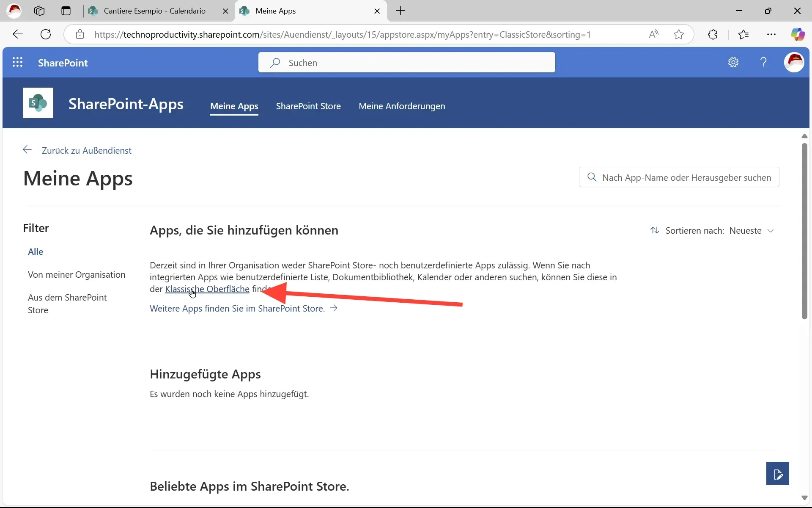
Task: Click the back arrow beside Zurück zu Außendienst
Action: point(27,150)
